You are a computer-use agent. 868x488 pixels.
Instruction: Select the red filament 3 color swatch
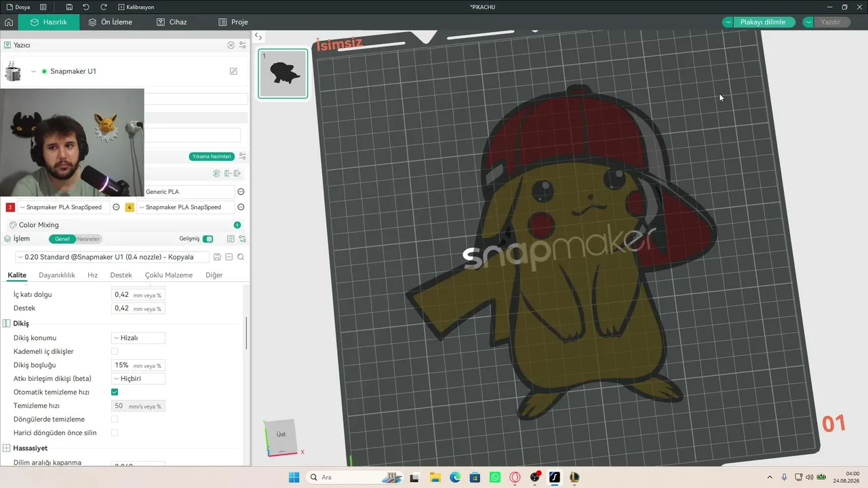click(10, 207)
